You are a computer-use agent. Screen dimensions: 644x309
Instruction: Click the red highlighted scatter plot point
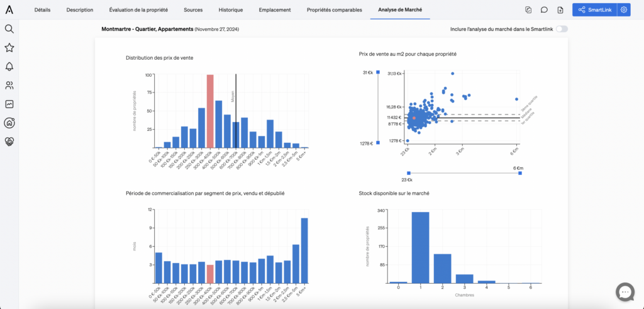point(414,118)
